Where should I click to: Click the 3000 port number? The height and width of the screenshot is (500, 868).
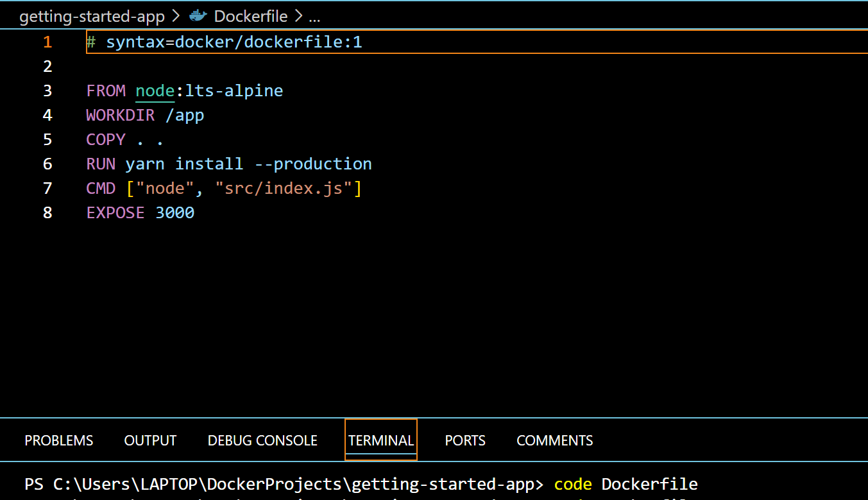(x=175, y=212)
